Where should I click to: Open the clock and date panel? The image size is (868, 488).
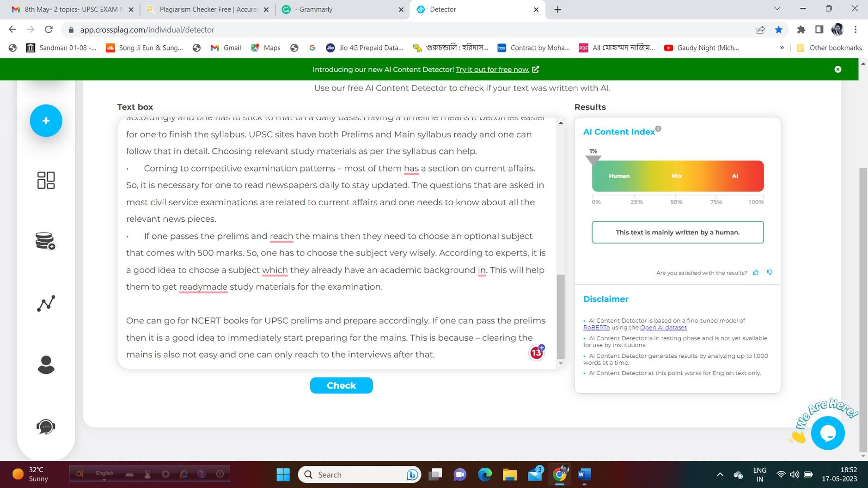(x=839, y=475)
